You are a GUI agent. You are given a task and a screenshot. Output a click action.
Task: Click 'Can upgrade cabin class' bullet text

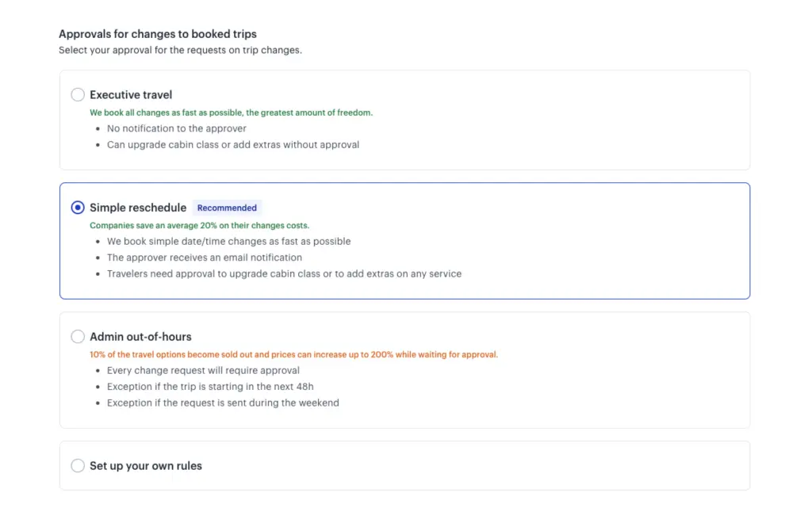[x=233, y=145]
